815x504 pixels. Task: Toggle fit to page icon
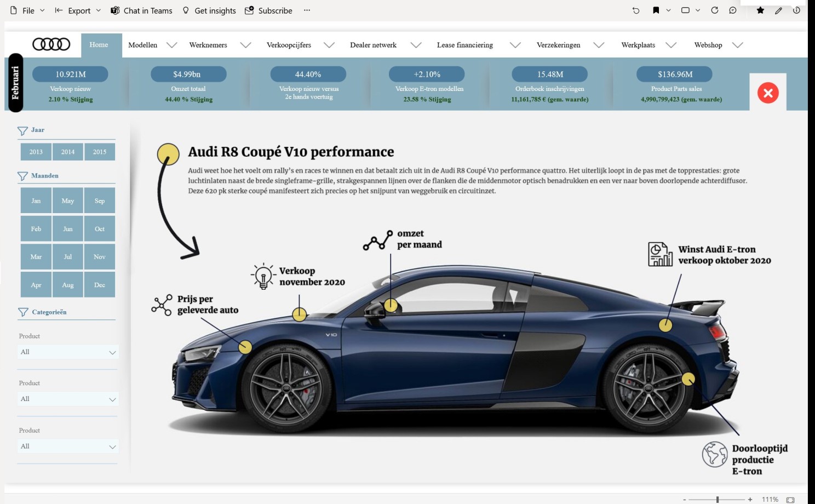click(790, 500)
